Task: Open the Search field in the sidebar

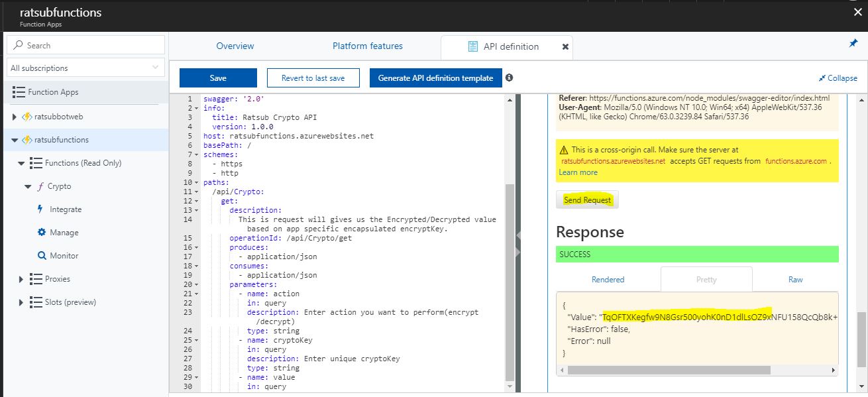Action: [x=85, y=44]
